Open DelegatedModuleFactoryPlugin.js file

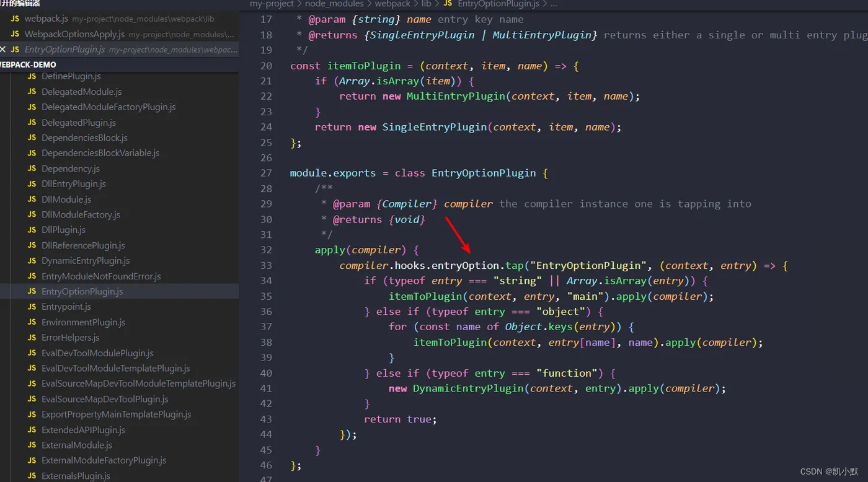[108, 107]
